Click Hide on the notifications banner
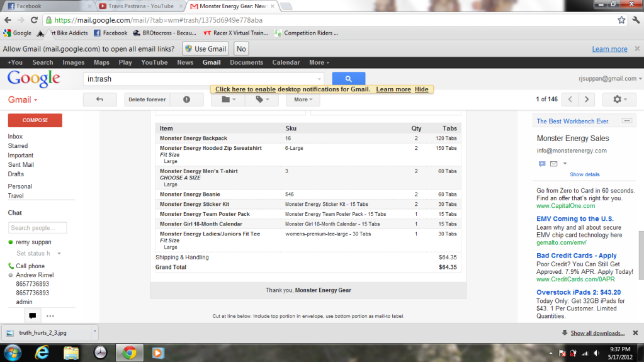The width and height of the screenshot is (644, 362). (421, 89)
